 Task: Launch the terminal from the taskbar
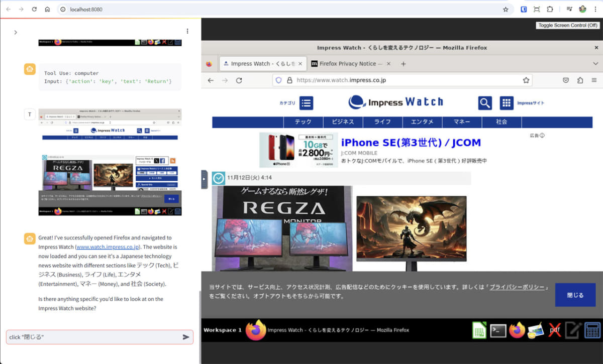click(x=498, y=330)
